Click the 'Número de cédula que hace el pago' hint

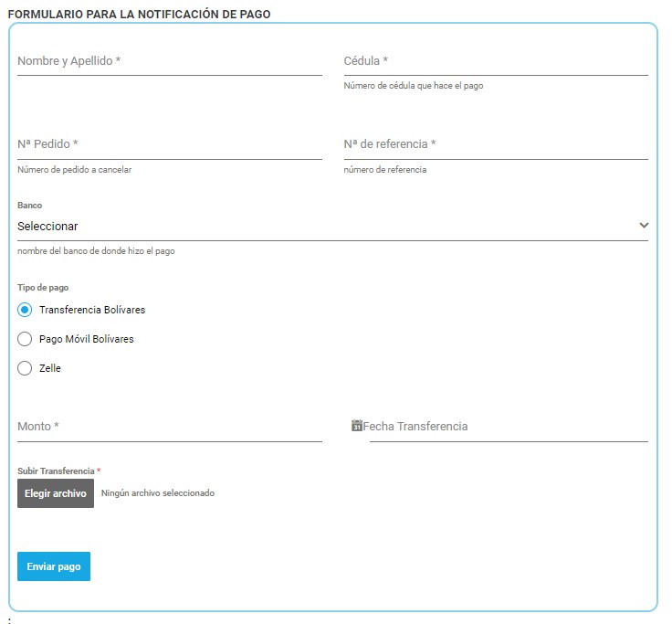click(x=413, y=86)
